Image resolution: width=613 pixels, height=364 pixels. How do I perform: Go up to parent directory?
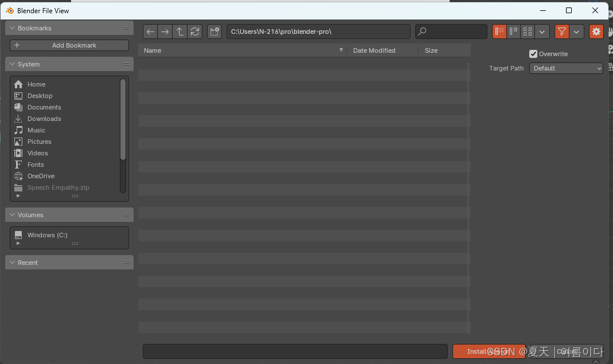pos(180,32)
